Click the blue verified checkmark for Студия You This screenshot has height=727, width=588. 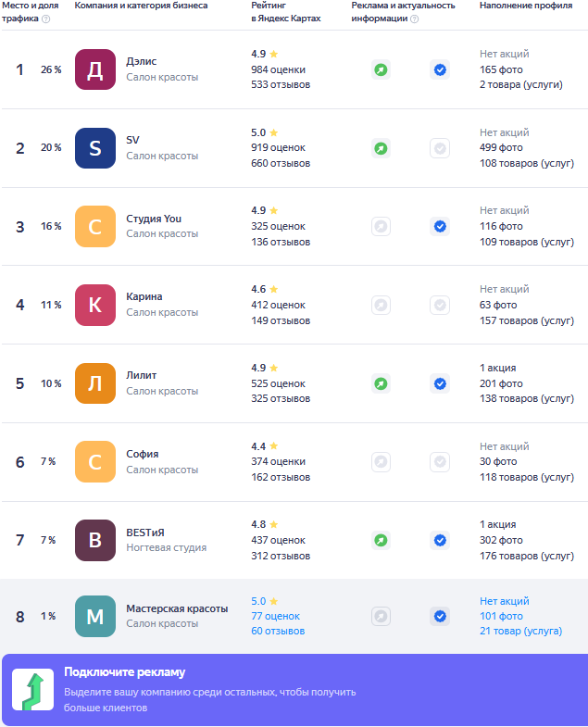pos(440,226)
